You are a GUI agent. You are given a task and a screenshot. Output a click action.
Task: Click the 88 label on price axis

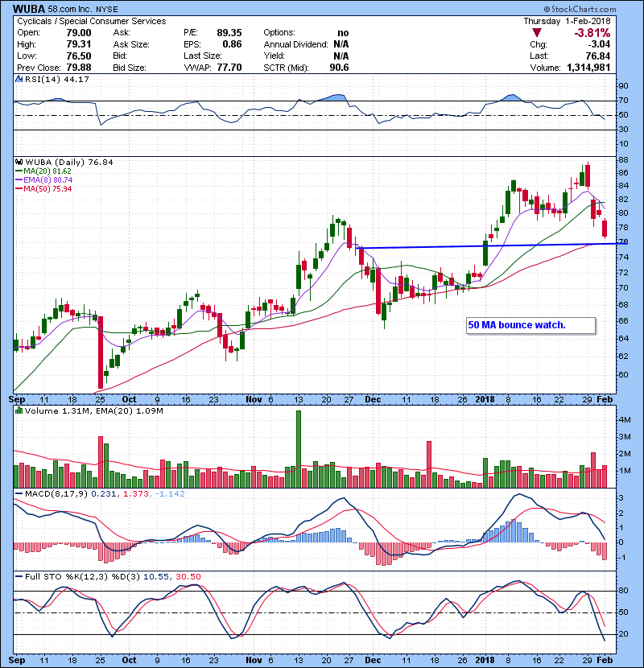tap(623, 160)
